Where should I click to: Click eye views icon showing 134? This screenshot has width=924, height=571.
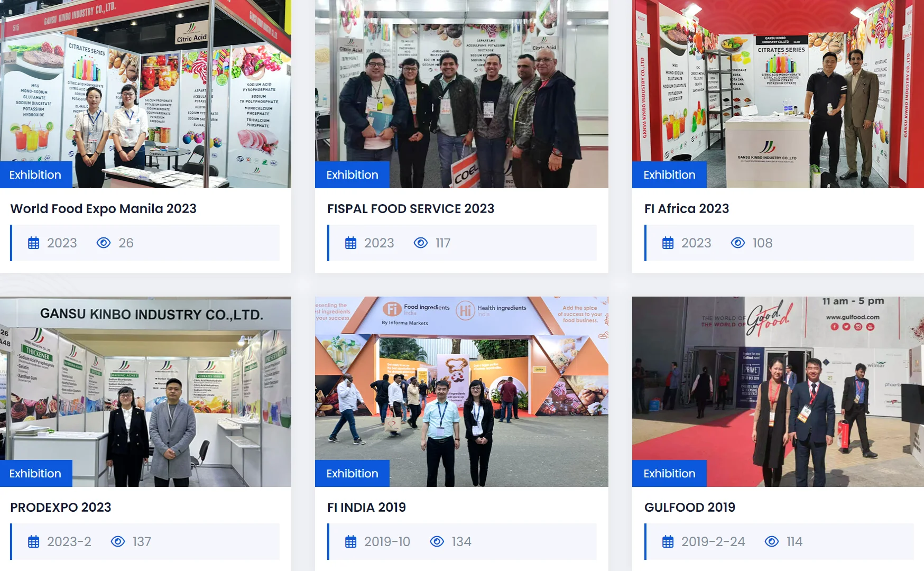(437, 541)
